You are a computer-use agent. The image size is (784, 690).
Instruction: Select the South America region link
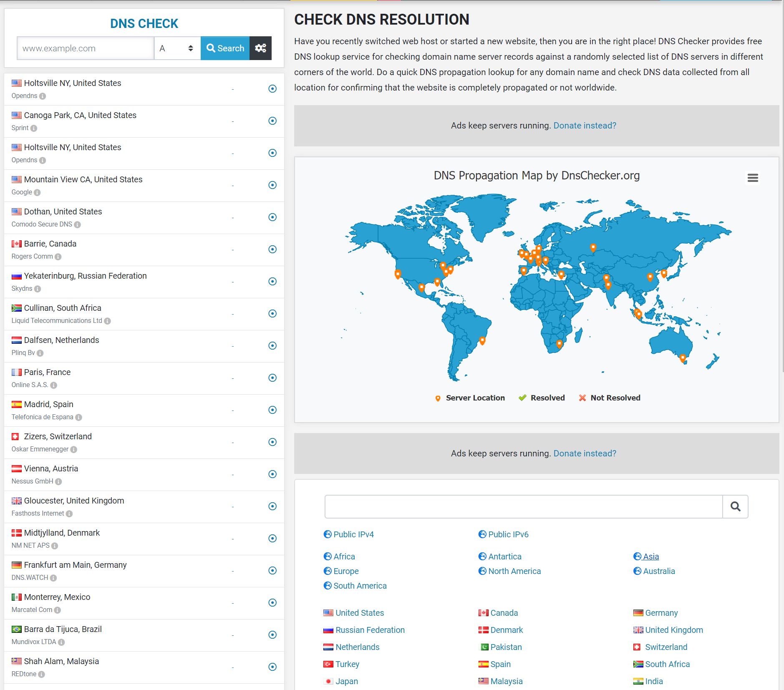[x=360, y=585]
